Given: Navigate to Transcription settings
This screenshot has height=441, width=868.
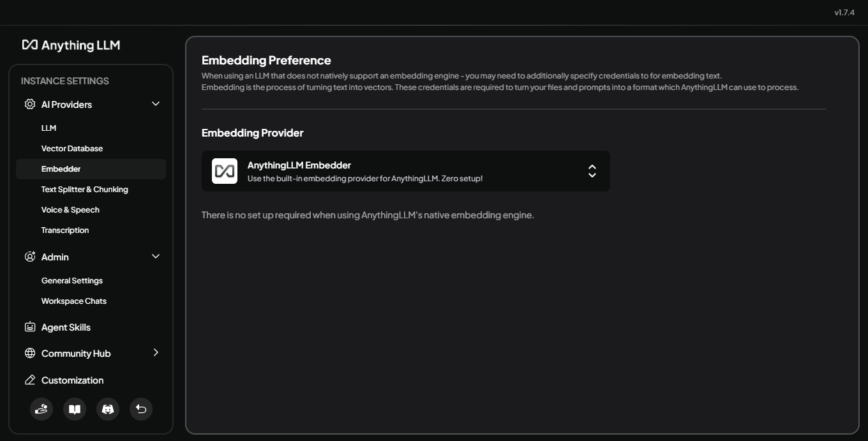Looking at the screenshot, I should coord(65,230).
